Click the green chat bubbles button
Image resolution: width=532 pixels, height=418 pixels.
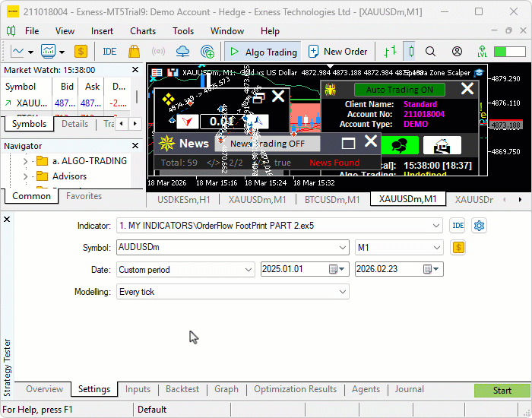[x=399, y=145]
